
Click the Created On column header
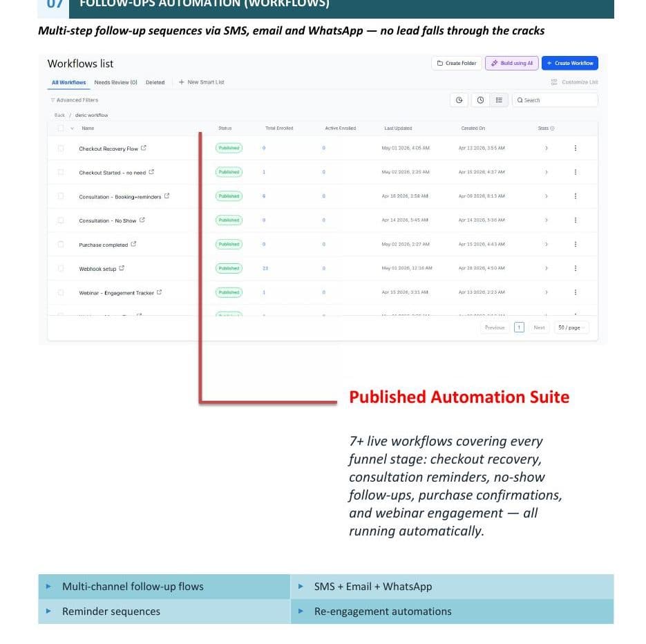(473, 129)
